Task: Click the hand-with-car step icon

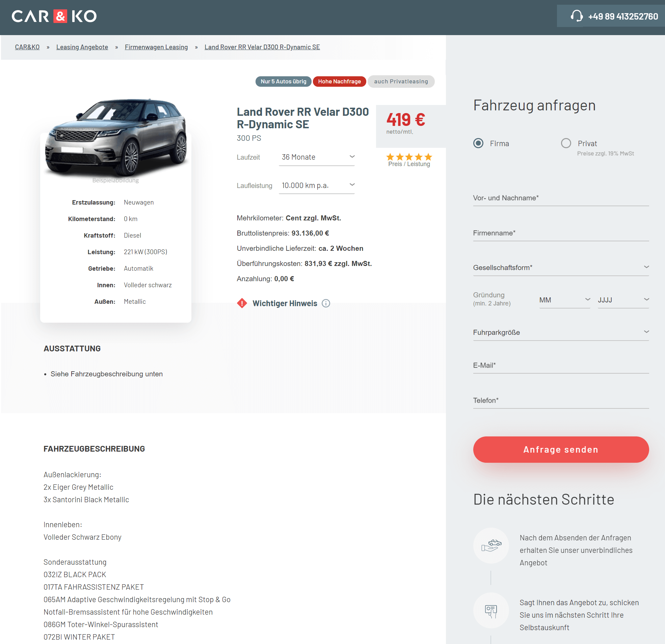Action: 491,545
